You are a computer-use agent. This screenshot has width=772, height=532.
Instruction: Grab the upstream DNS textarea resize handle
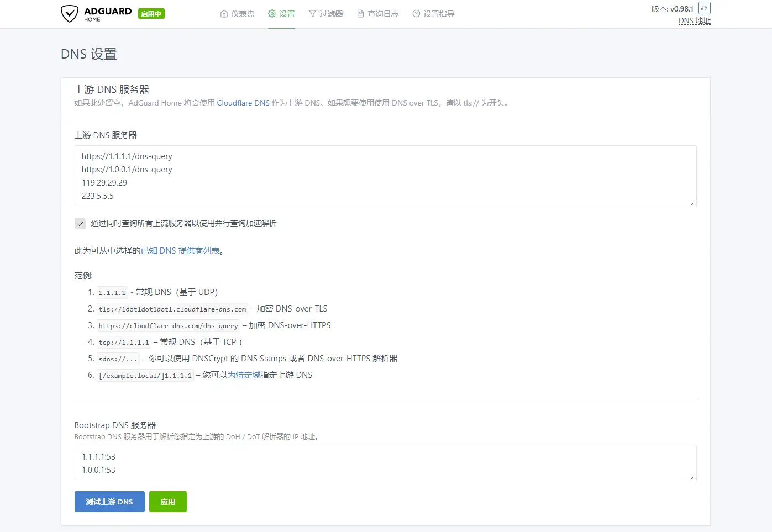coord(693,202)
